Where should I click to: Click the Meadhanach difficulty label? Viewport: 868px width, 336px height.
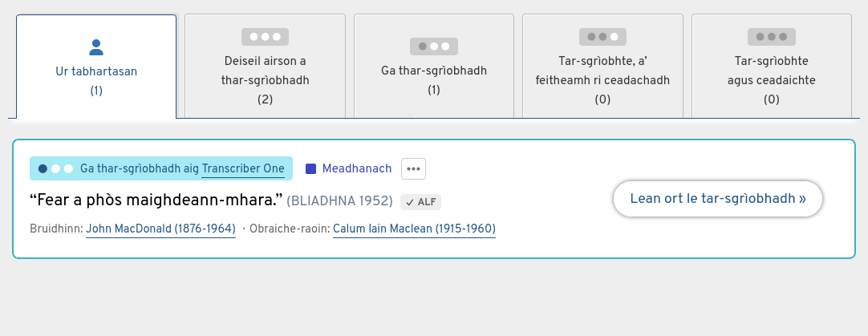(357, 168)
